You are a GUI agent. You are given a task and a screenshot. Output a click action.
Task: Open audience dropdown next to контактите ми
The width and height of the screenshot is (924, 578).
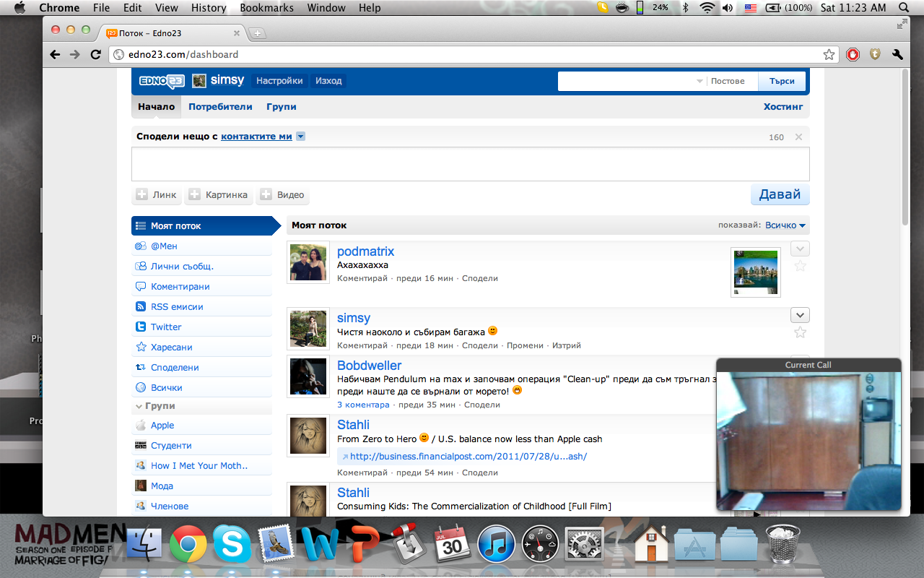coord(301,136)
